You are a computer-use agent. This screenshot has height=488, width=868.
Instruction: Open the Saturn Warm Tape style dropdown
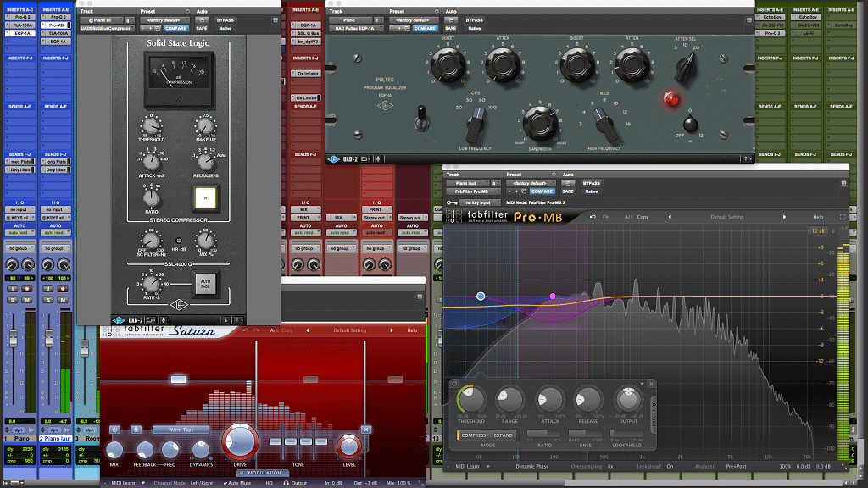click(x=181, y=430)
